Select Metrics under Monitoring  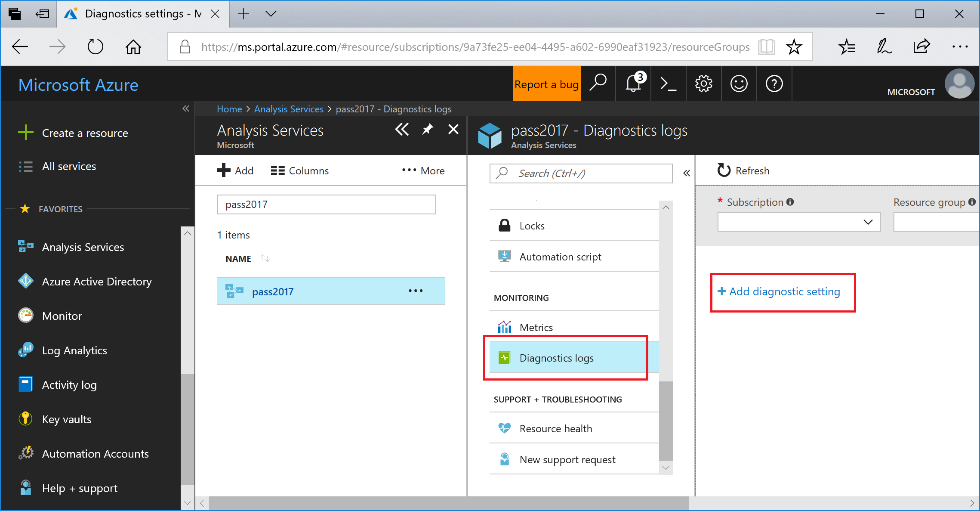click(x=536, y=327)
